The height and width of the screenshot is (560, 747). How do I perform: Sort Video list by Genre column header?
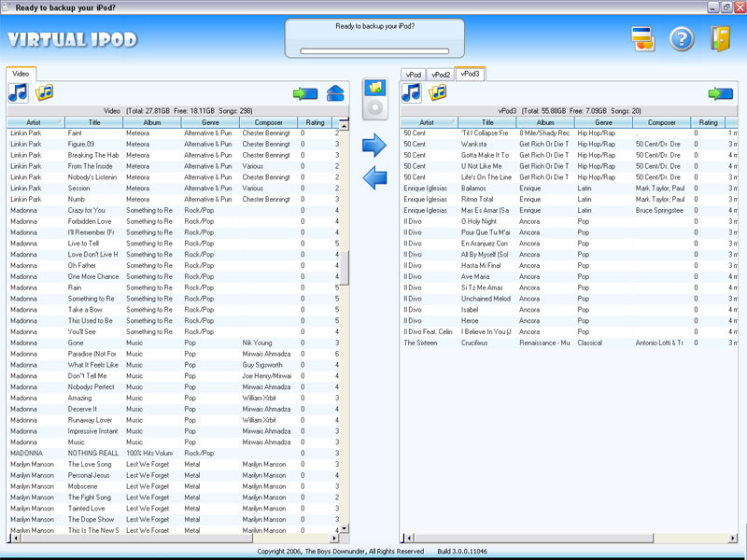point(210,122)
